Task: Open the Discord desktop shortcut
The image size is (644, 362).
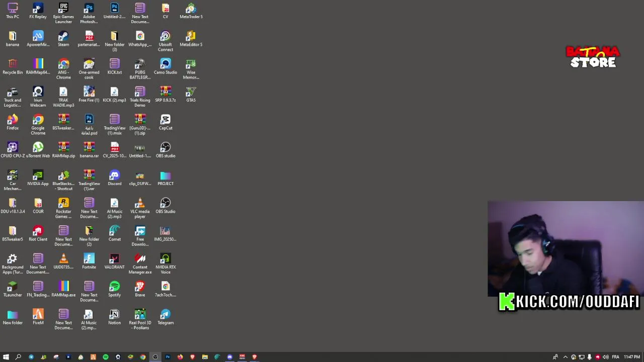Action: point(114,178)
